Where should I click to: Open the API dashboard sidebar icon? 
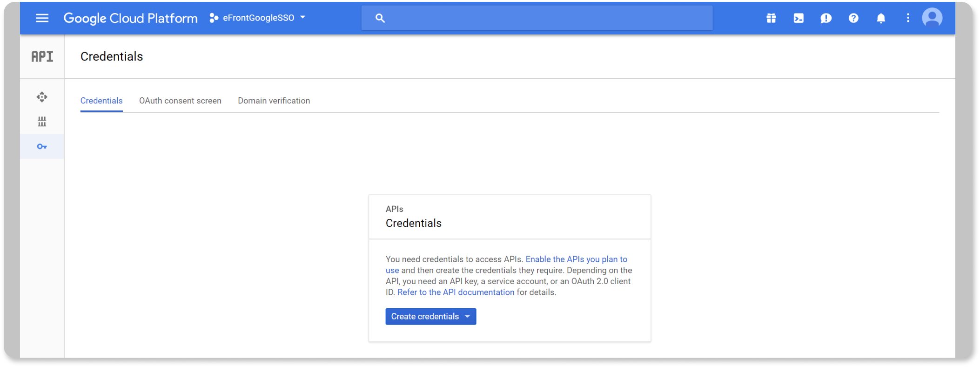point(42,97)
